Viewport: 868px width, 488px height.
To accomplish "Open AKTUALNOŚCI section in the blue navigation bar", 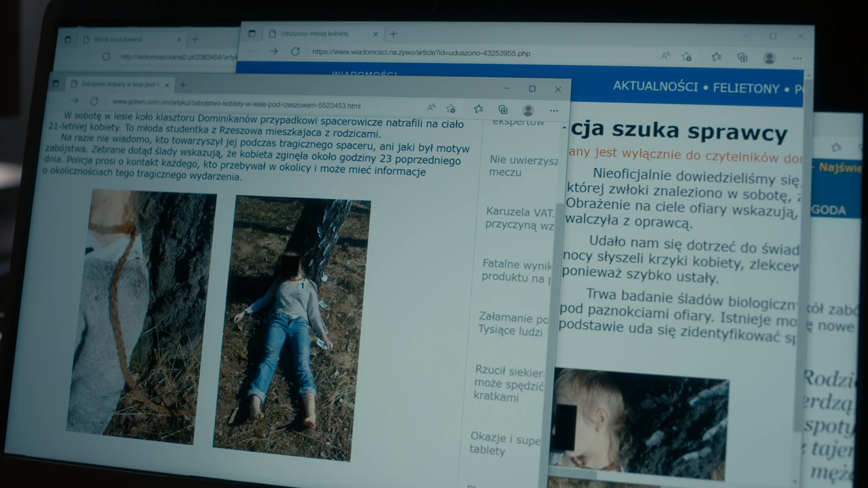I will [x=654, y=87].
